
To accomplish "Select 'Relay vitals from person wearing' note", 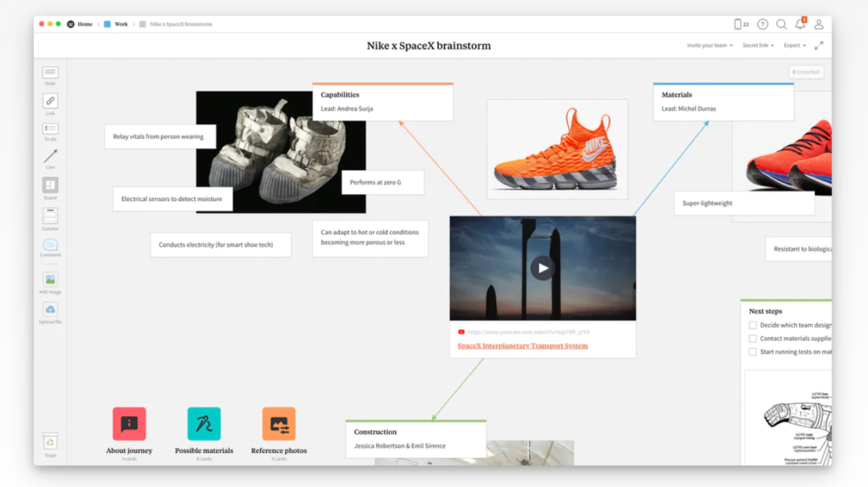I will click(x=160, y=137).
